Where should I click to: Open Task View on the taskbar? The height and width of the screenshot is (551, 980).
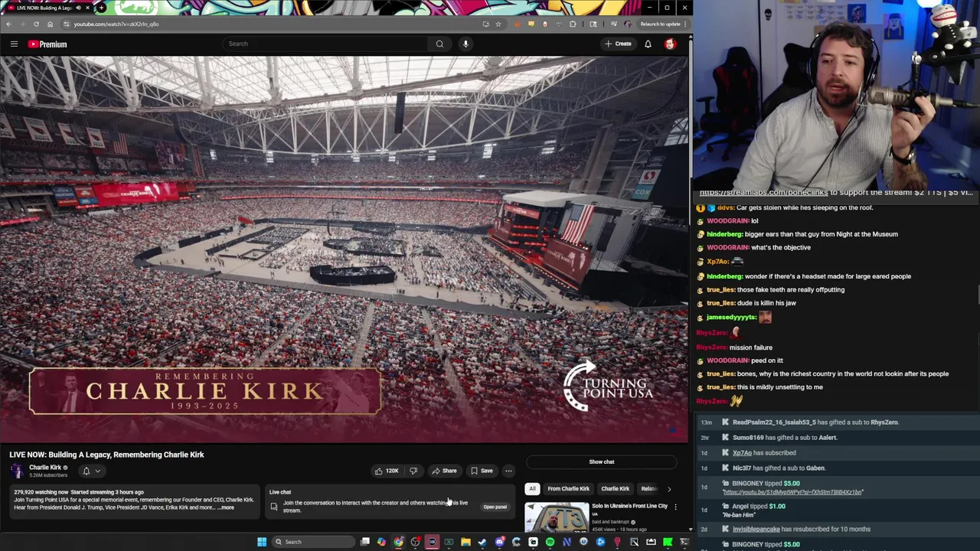coord(365,542)
